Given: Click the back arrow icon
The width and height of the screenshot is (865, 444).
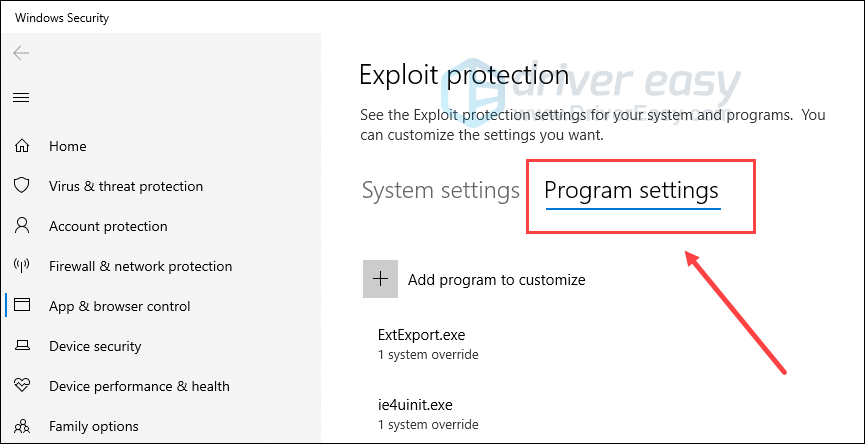Looking at the screenshot, I should (21, 53).
